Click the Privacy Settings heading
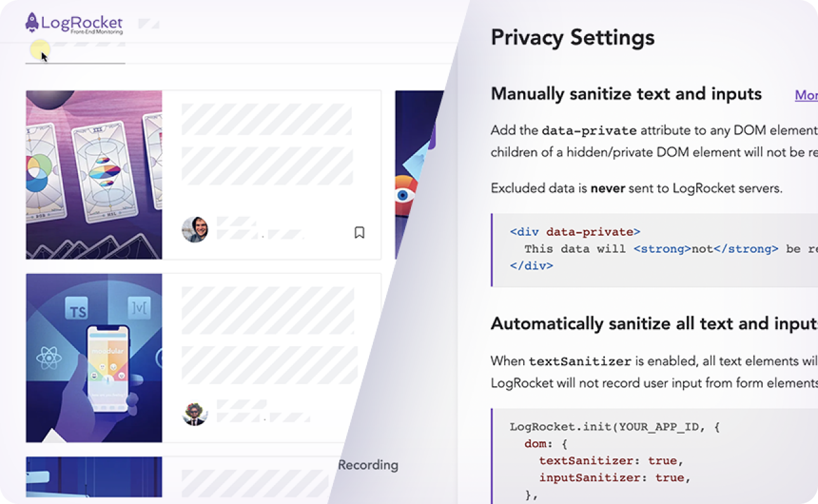The image size is (818, 504). pos(573,37)
